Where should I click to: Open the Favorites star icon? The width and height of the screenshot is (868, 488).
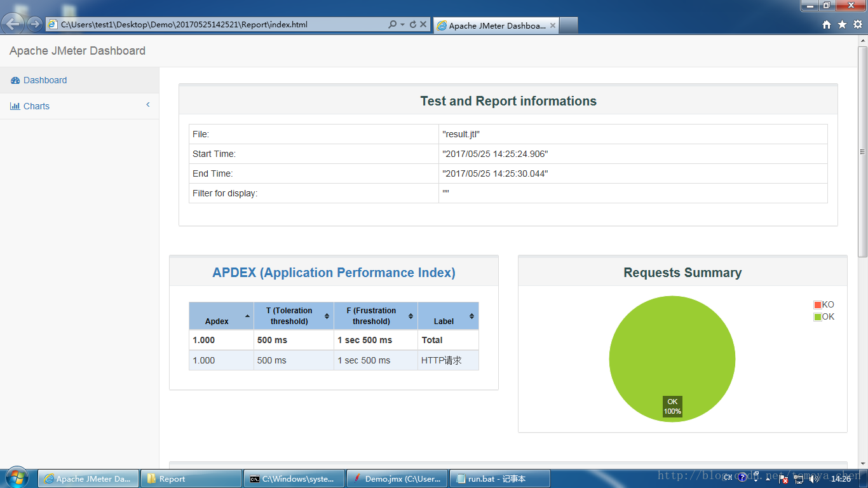click(x=842, y=25)
